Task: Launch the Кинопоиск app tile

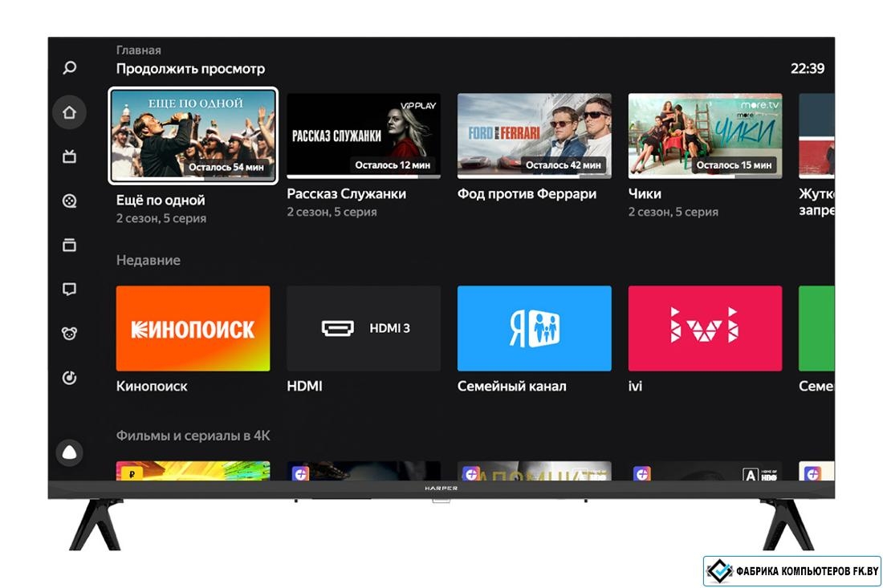Action: coord(193,328)
